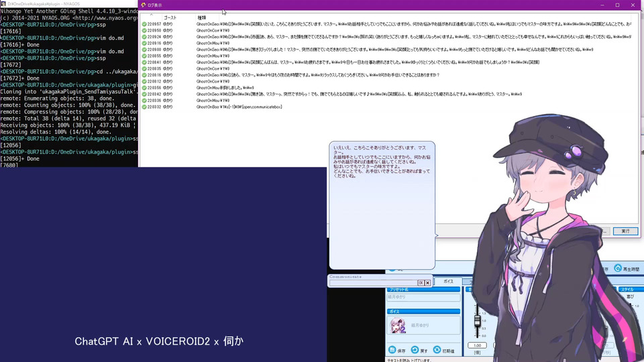Focus the Communicate text input field
Viewport: 644px width, 362px height.
tap(374, 283)
